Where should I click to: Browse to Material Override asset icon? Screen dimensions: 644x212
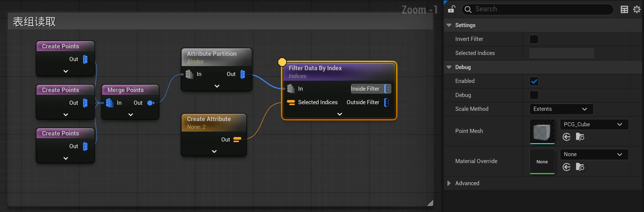pyautogui.click(x=580, y=167)
